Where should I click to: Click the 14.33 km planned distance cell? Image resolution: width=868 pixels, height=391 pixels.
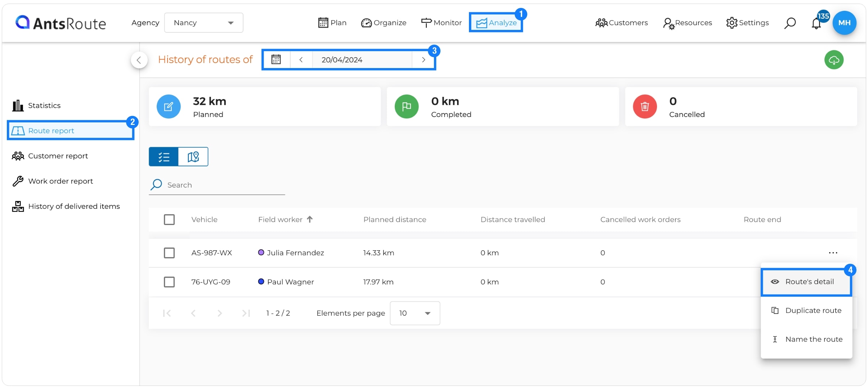pos(379,253)
